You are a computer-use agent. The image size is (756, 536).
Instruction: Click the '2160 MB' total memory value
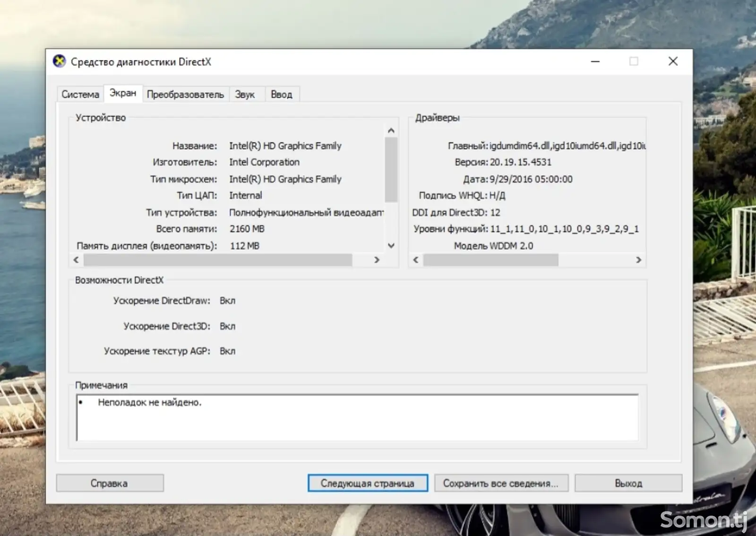tap(247, 229)
